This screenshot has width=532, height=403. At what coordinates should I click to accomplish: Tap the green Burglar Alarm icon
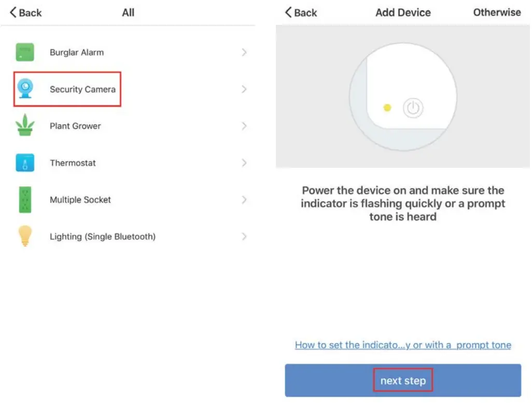click(x=25, y=52)
